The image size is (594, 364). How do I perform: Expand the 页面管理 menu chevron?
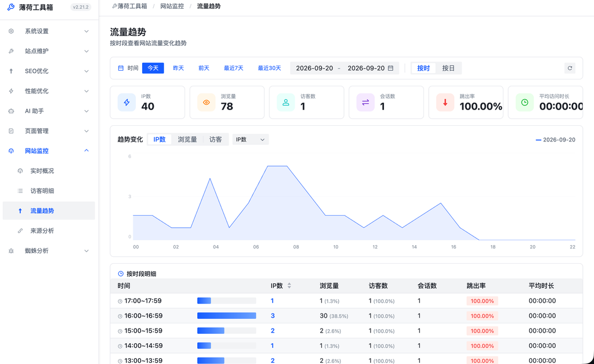point(86,131)
